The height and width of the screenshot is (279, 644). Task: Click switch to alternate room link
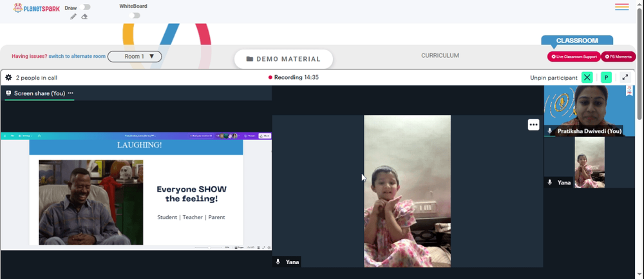[77, 57]
